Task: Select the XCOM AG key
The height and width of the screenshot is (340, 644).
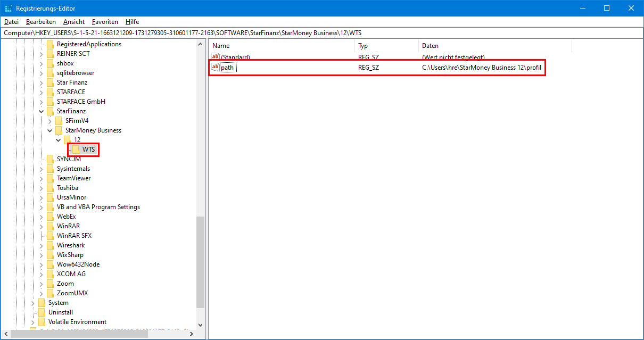Action: pos(71,274)
